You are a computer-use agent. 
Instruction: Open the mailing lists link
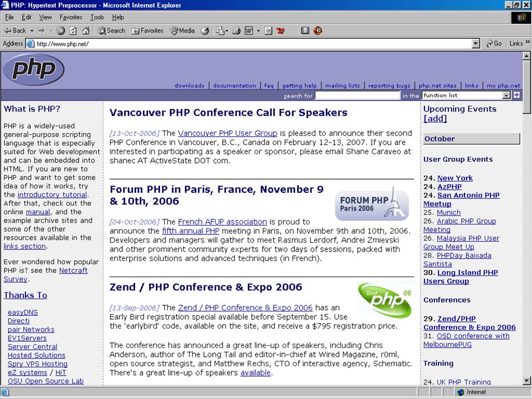tap(342, 85)
